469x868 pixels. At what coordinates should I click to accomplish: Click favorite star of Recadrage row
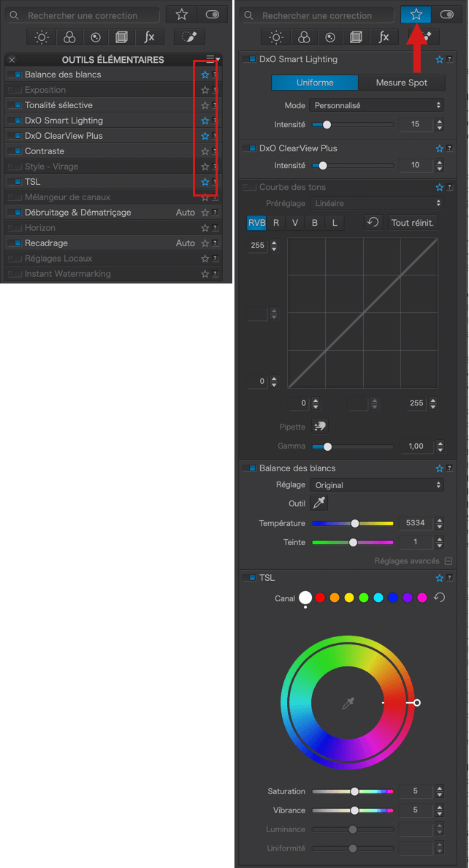(205, 243)
